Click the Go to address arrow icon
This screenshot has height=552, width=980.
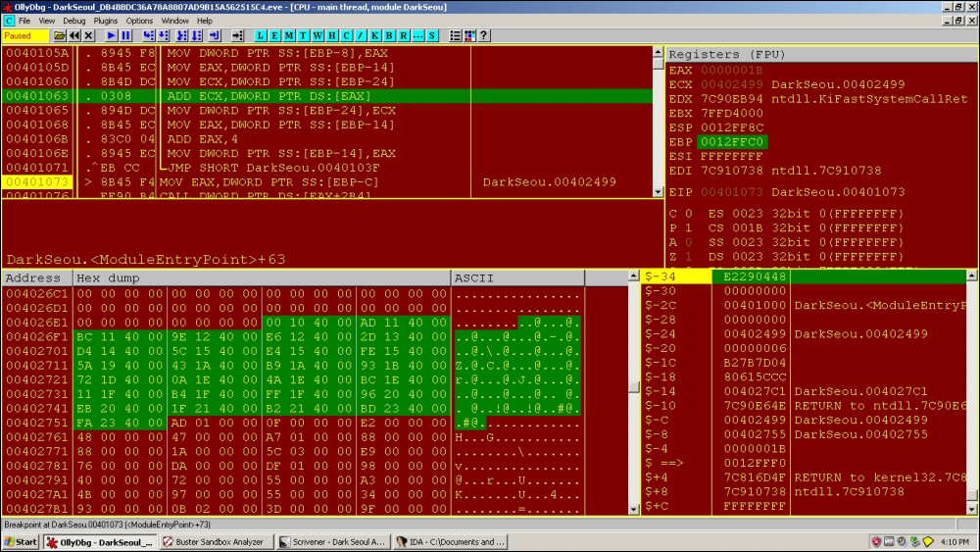click(237, 35)
